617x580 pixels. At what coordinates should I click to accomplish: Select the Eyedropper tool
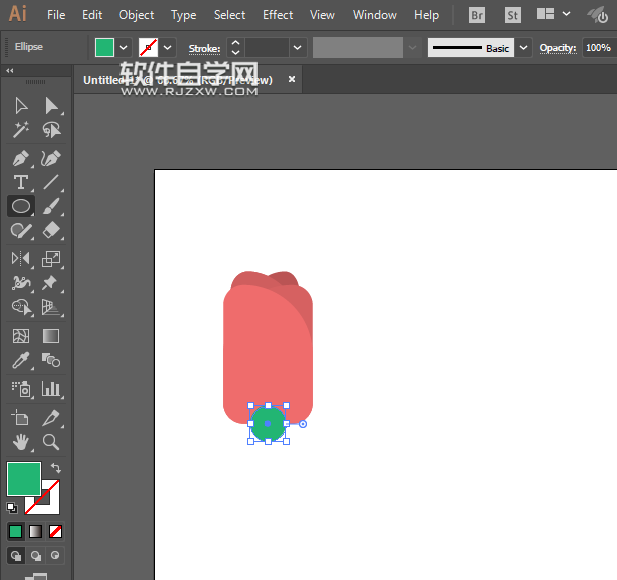21,361
